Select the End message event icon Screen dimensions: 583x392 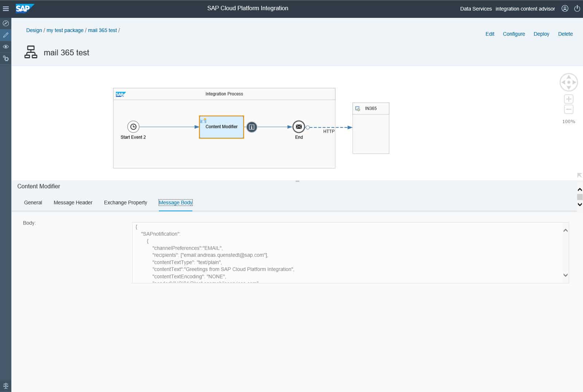[299, 127]
